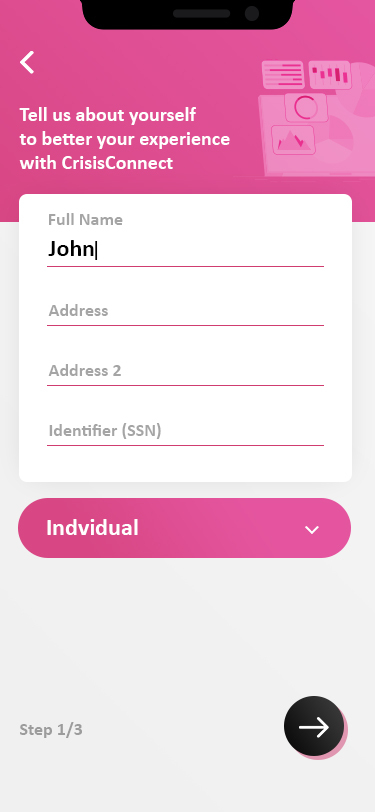Tap the speaker grille in the notch
This screenshot has height=812, width=375.
[x=201, y=13]
